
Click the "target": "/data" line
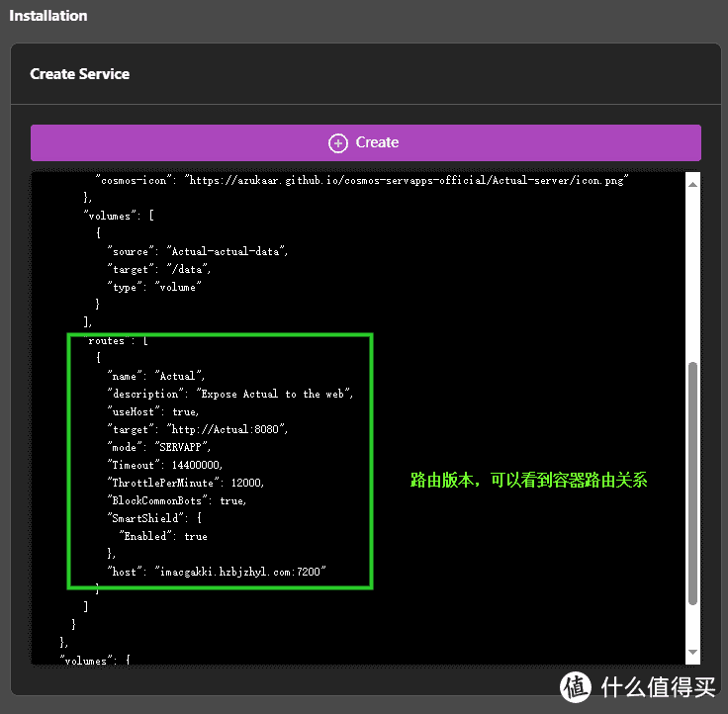(x=159, y=269)
